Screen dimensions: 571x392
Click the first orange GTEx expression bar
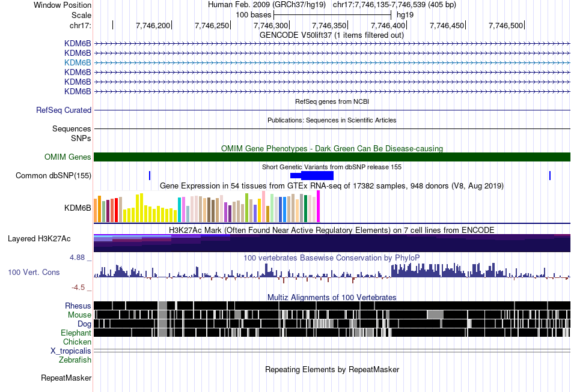(x=96, y=210)
